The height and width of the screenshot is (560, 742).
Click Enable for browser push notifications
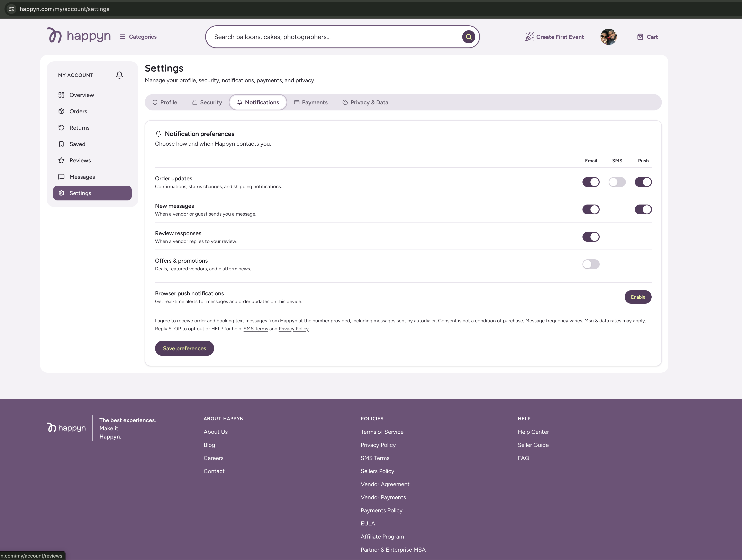638,297
